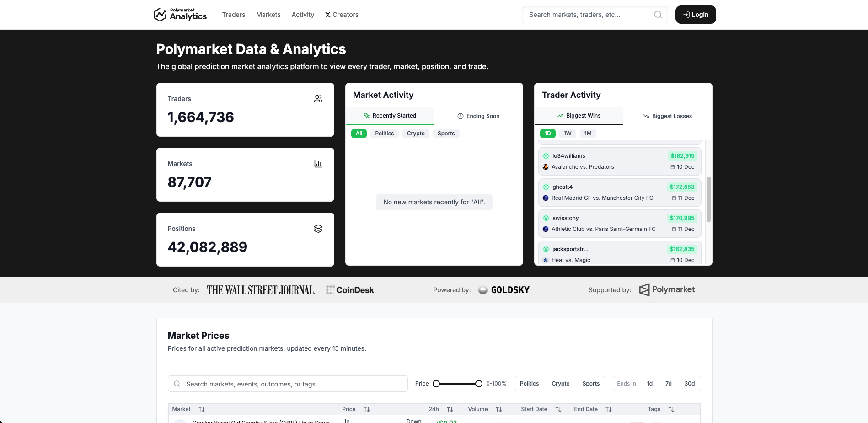Click the search magnifier icon in header
The width and height of the screenshot is (868, 423).
click(658, 15)
